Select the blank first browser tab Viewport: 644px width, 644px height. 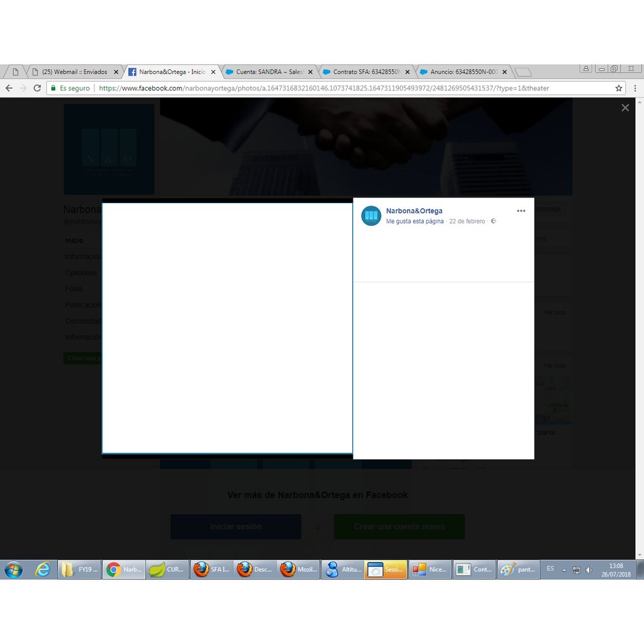pos(15,72)
